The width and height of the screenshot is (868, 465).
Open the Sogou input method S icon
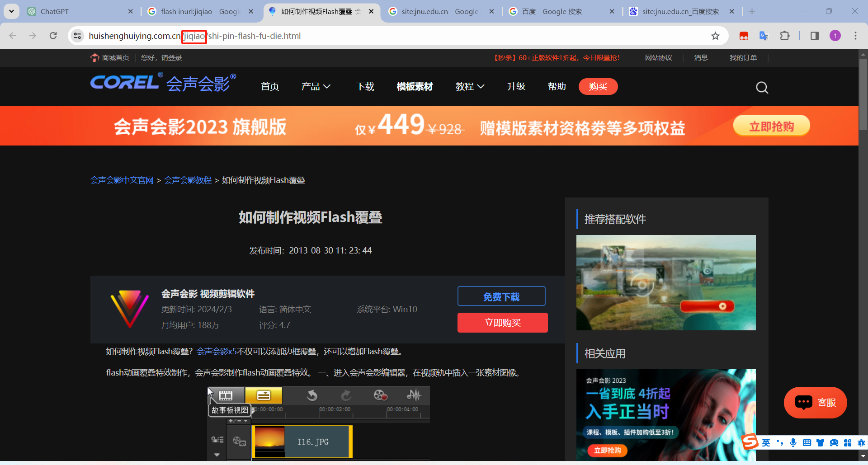(750, 442)
